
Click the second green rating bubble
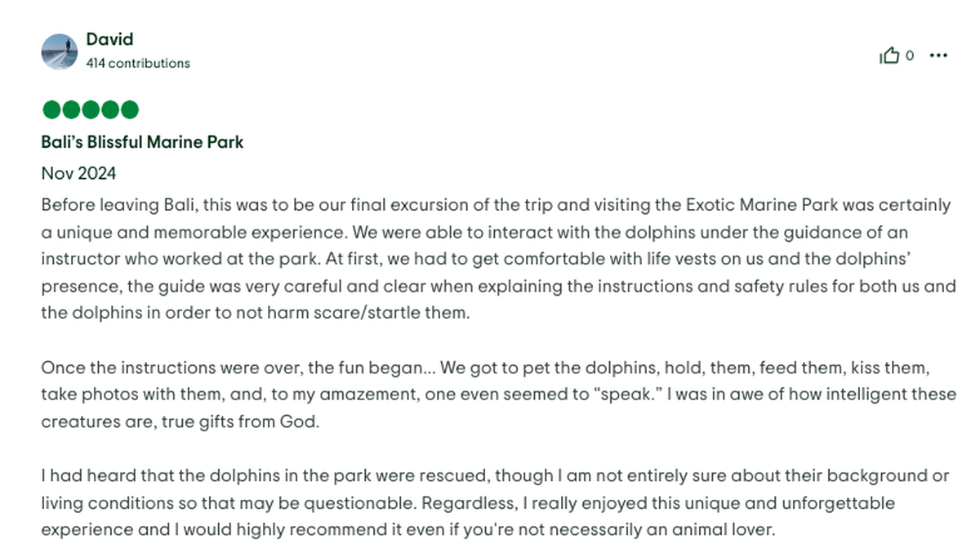click(70, 109)
